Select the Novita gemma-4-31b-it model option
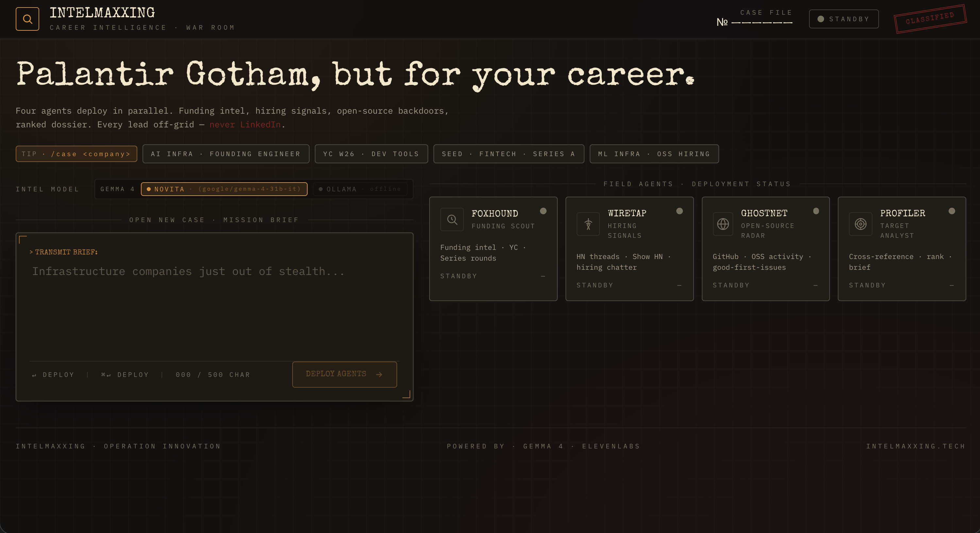Image resolution: width=980 pixels, height=533 pixels. (x=224, y=189)
